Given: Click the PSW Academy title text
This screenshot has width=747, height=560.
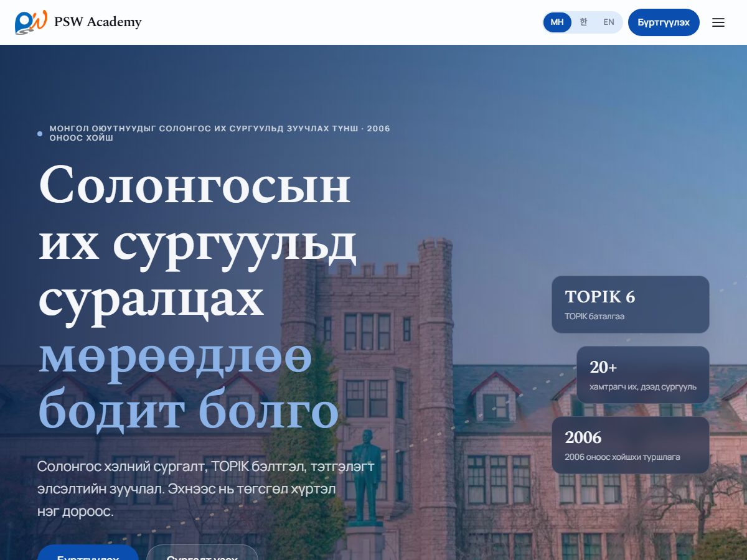Looking at the screenshot, I should [x=98, y=22].
